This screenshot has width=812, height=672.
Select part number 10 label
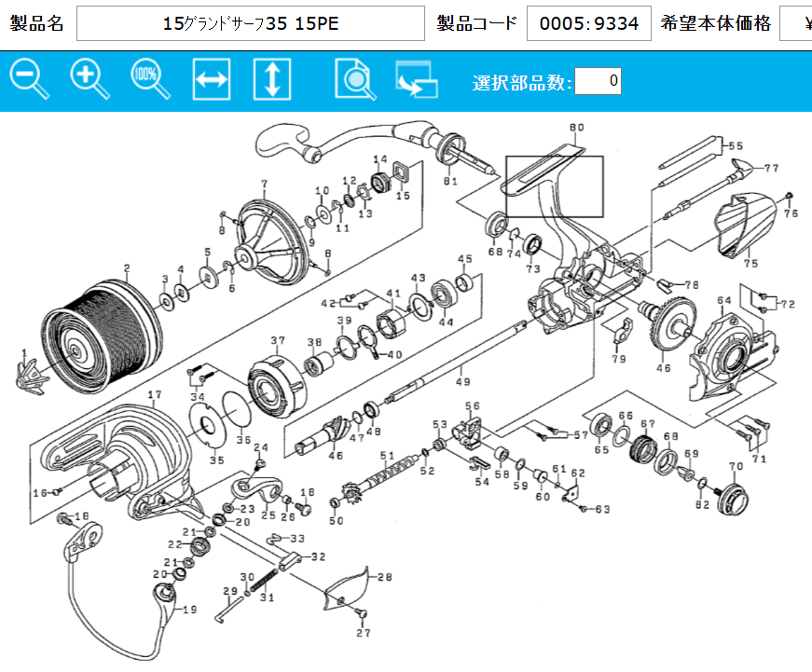point(323,190)
